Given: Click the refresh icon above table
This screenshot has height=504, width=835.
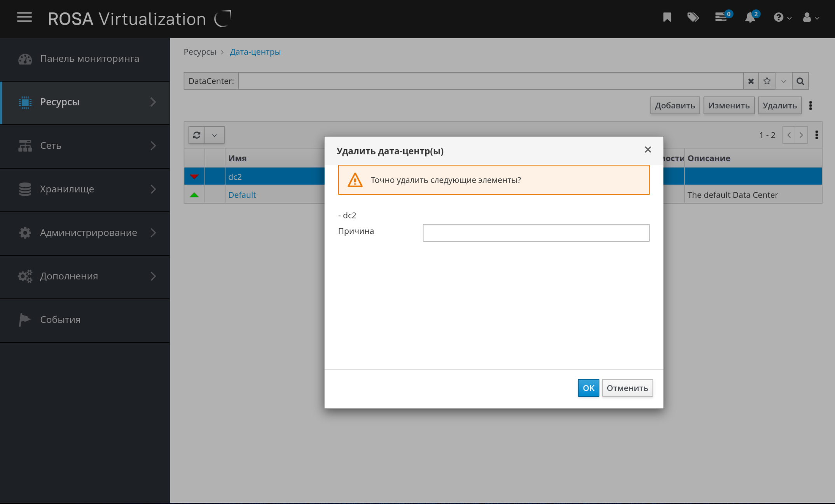Looking at the screenshot, I should (197, 135).
